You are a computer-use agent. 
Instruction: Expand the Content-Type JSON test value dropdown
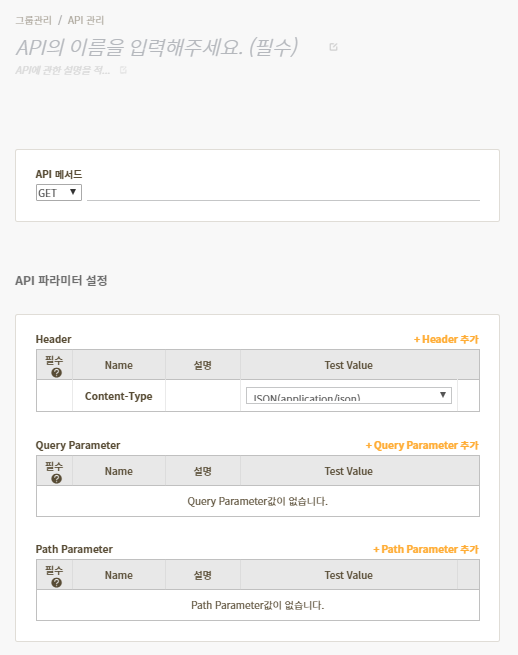(349, 396)
